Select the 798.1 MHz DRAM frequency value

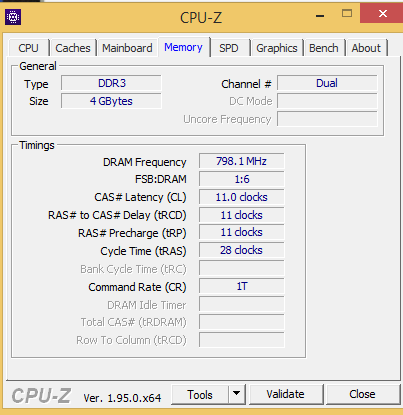point(242,161)
